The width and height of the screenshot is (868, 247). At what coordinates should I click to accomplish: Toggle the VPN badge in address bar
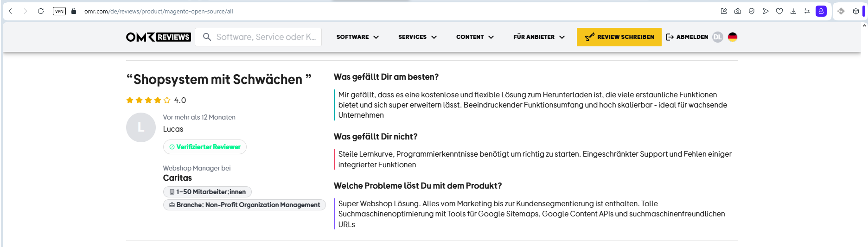(59, 11)
